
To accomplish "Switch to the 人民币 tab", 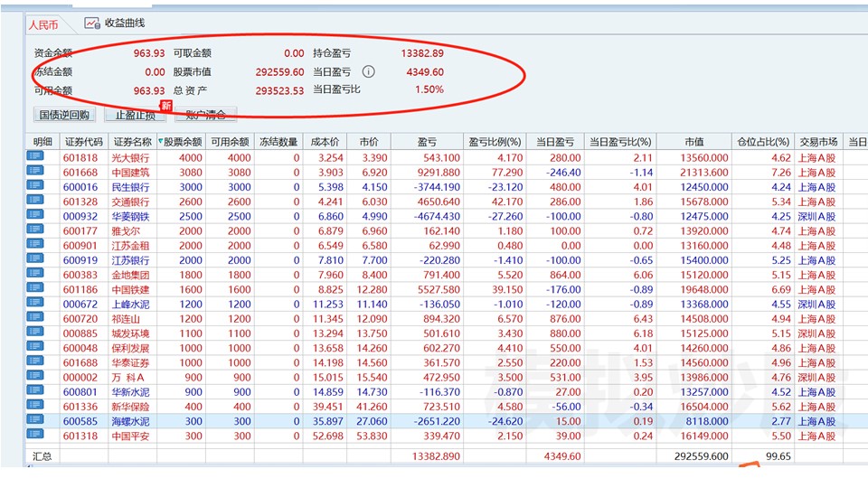I will point(43,25).
